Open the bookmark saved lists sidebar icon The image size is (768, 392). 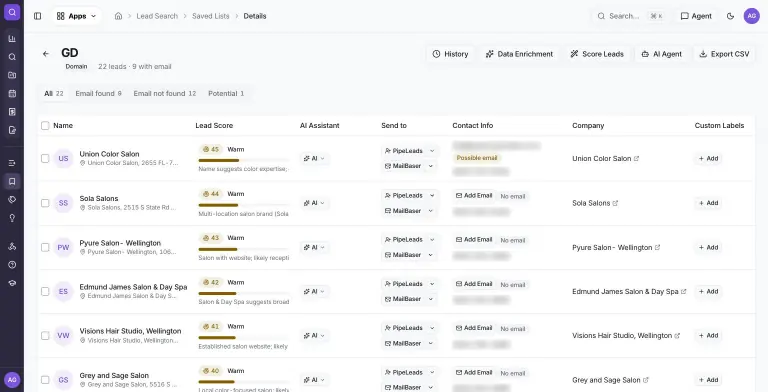[12, 181]
